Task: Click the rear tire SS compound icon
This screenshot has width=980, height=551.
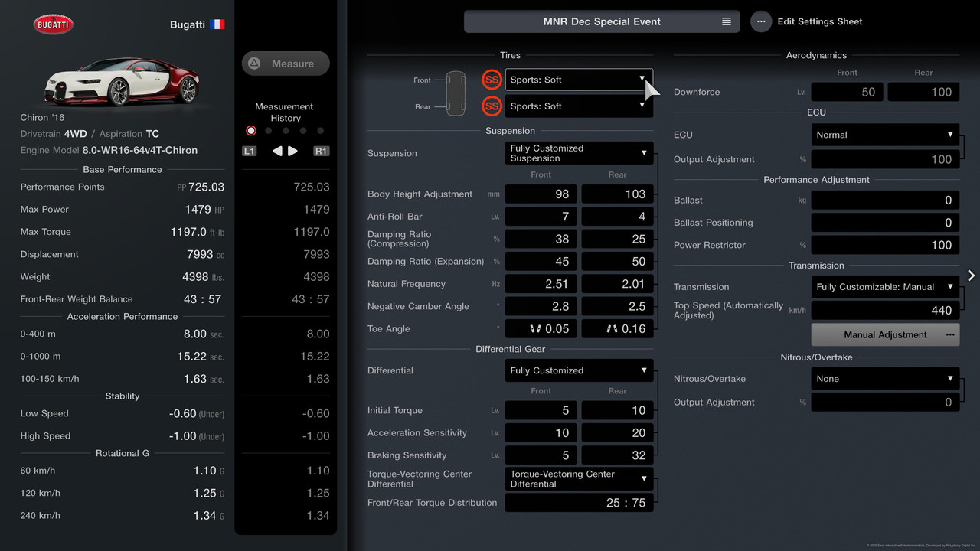Action: (492, 106)
